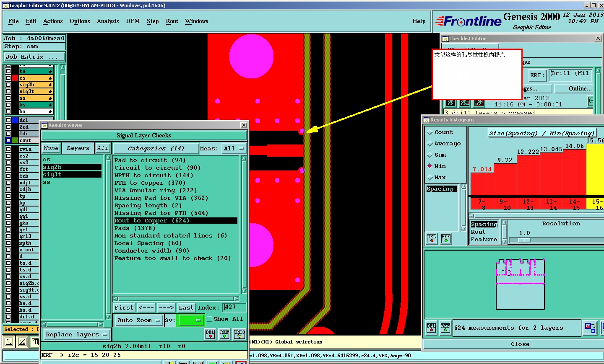Adjust the Resolution slider
Image resolution: width=604 pixels, height=364 pixels.
tap(524, 240)
